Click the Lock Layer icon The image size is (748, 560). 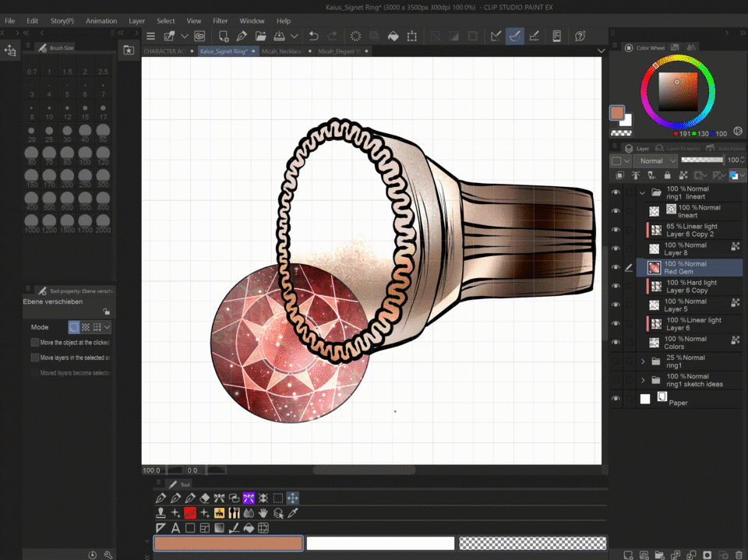(x=667, y=176)
